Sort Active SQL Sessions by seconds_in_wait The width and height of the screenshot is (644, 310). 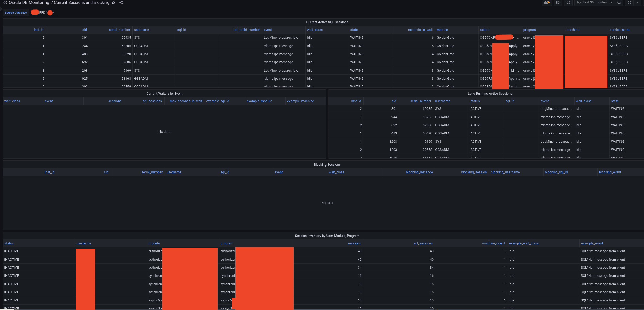pyautogui.click(x=420, y=30)
